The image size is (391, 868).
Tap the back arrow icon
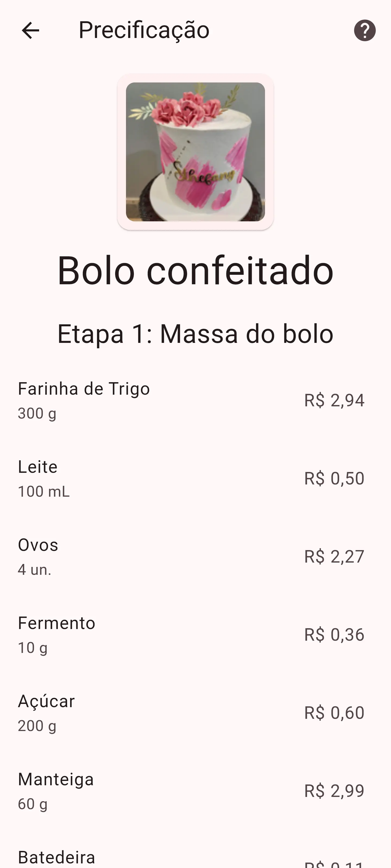(x=30, y=30)
